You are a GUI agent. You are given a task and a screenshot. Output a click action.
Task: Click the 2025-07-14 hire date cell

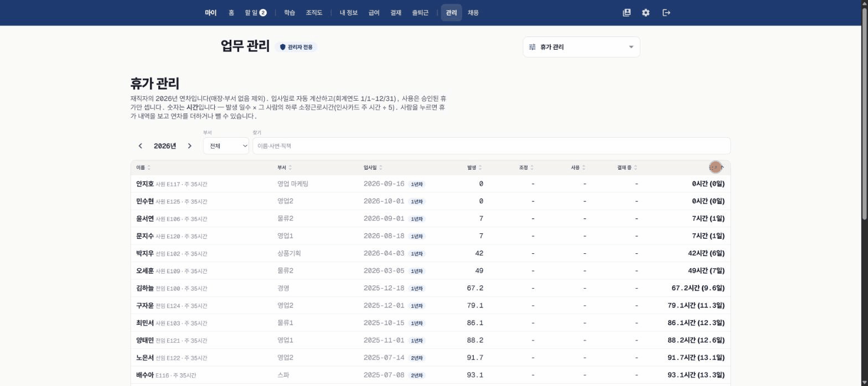(384, 358)
